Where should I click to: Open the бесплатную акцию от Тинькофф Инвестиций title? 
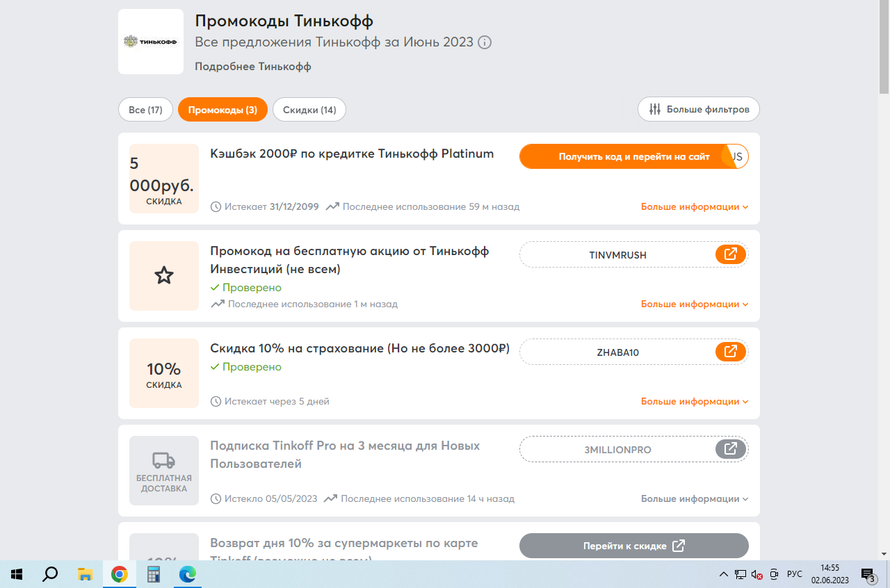click(349, 260)
